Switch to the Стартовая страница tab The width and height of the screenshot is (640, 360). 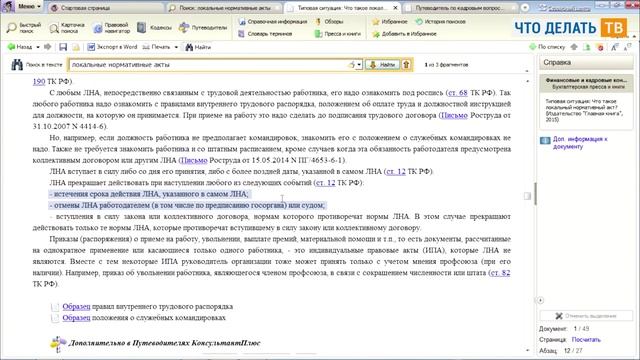click(x=105, y=8)
